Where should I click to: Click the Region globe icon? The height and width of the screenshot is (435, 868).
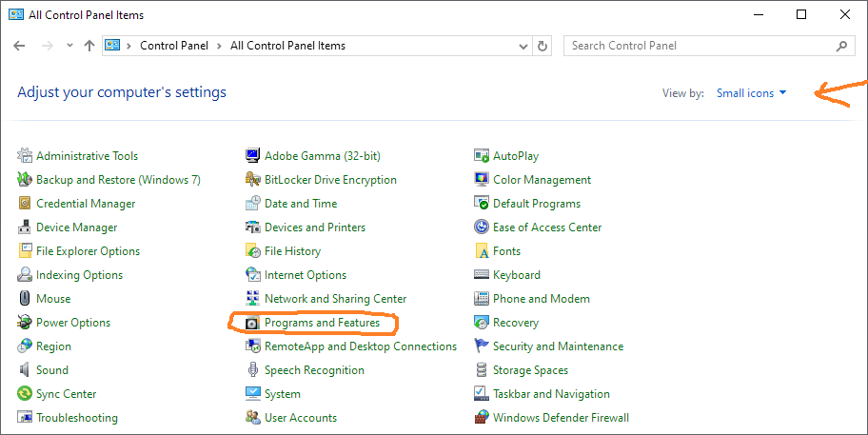[25, 346]
